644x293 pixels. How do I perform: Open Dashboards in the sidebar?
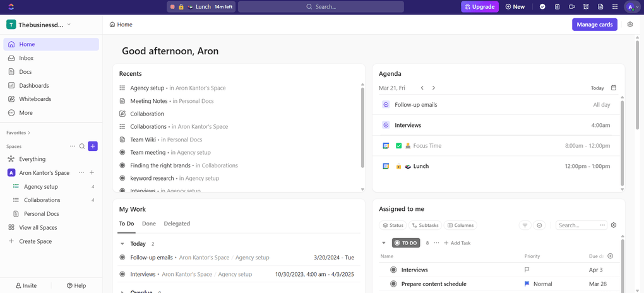[51, 85]
